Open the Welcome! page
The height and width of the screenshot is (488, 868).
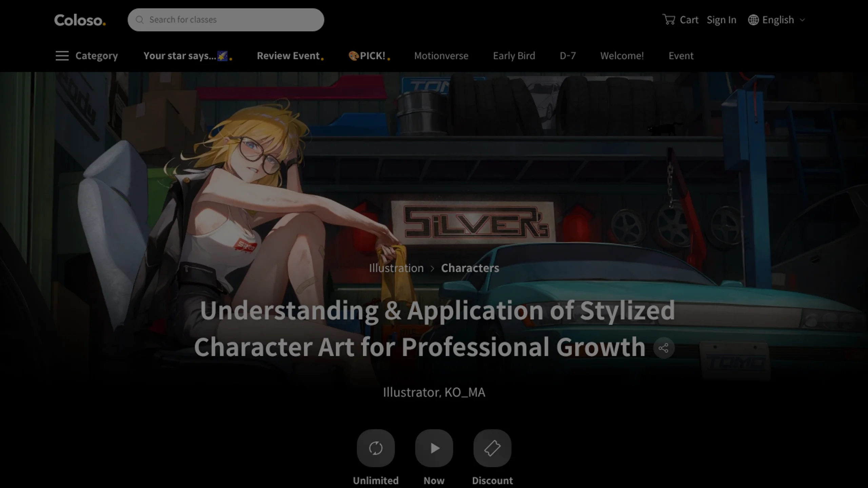622,56
